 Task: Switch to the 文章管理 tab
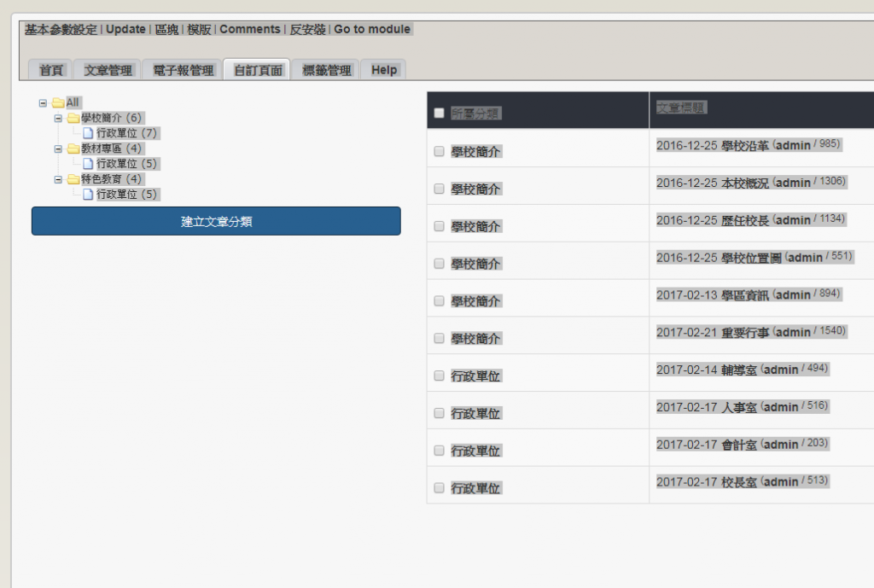coord(108,70)
